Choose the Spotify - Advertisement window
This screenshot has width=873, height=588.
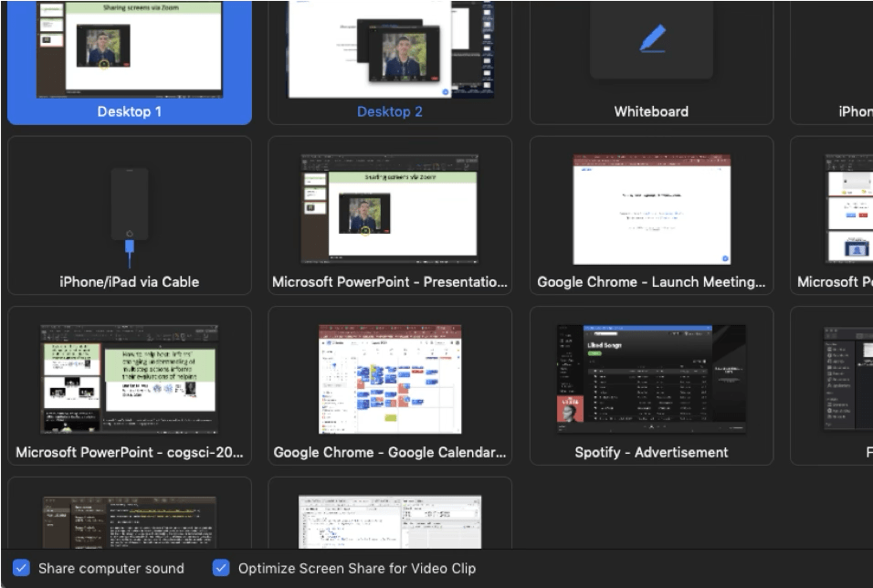(x=651, y=386)
